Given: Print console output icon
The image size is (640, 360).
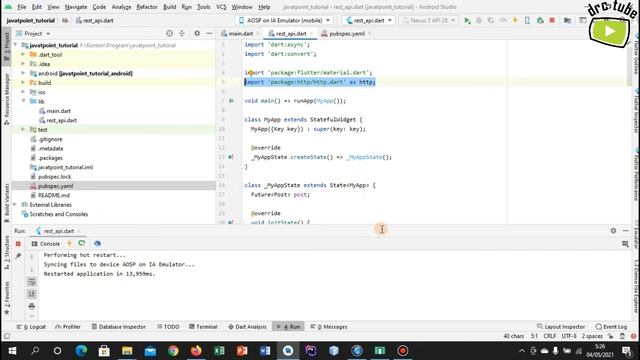Looking at the screenshot, I should coord(31,306).
